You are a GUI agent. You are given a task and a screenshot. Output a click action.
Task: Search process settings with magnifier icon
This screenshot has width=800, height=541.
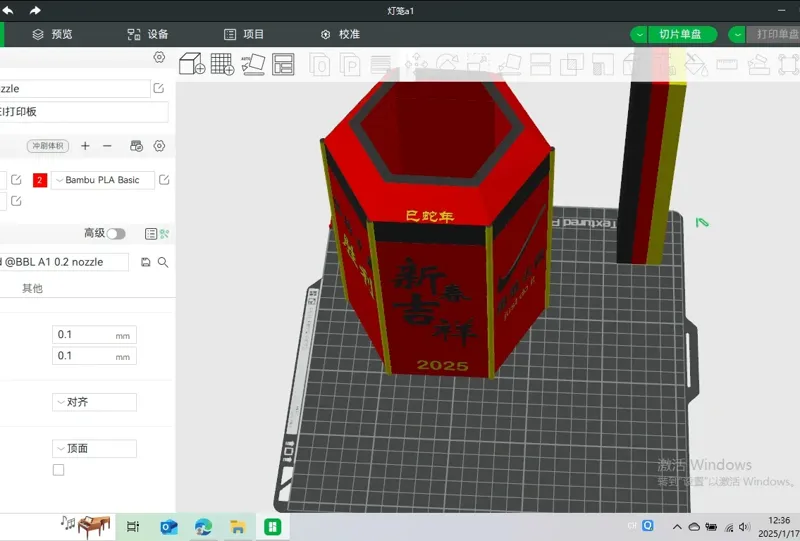pos(163,262)
